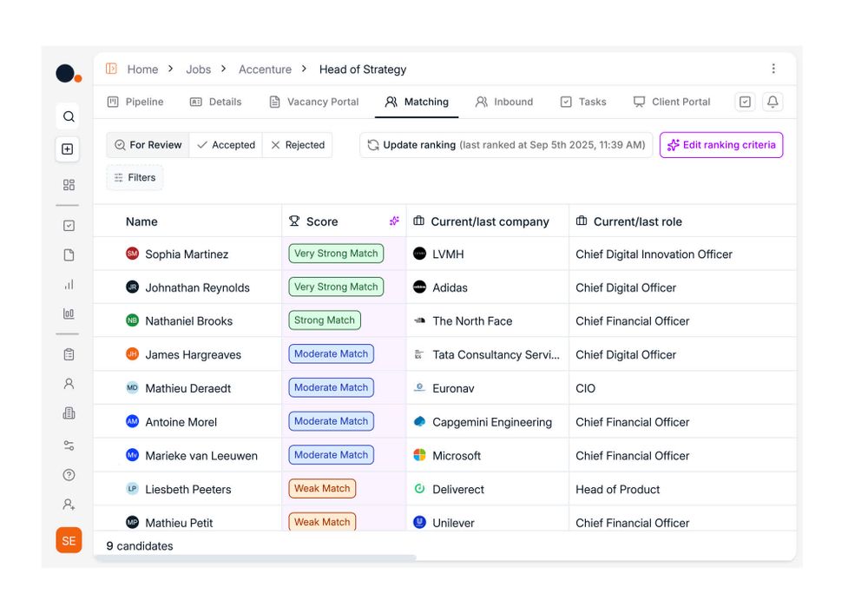
Task: Click the plus create icon in sidebar
Action: pyautogui.click(x=68, y=149)
